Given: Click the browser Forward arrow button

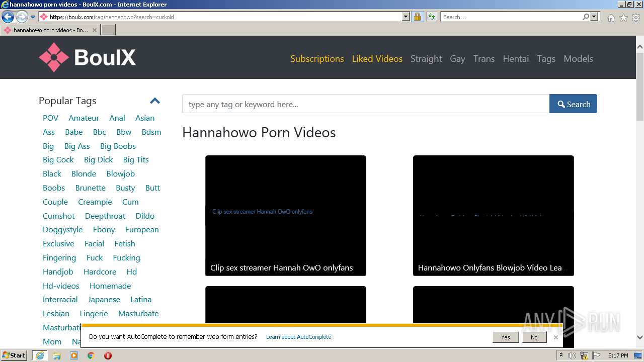Looking at the screenshot, I should 22,17.
